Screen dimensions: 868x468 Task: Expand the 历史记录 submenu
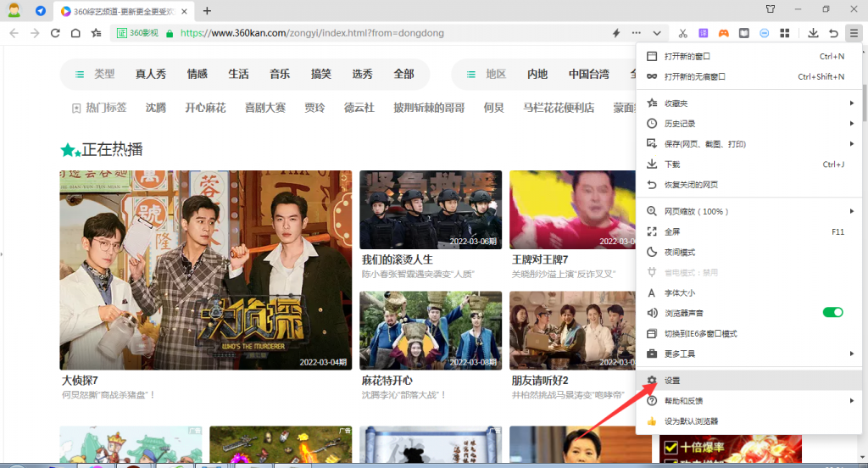pos(749,124)
